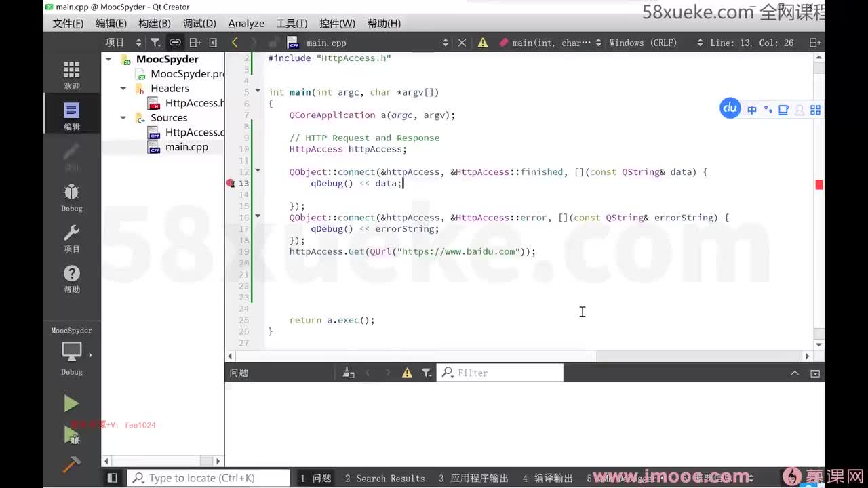Screen dimensions: 868x488
Task: Start debugging with the debug-run button
Action: (71, 434)
